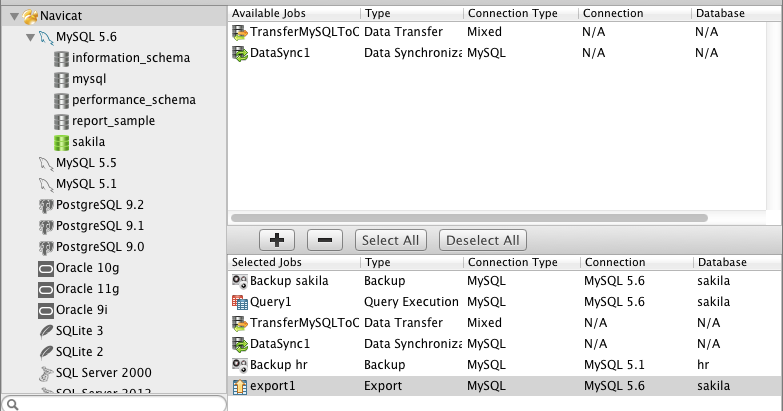This screenshot has width=783, height=411.
Task: Click the Query Execution type cell
Action: (x=411, y=302)
